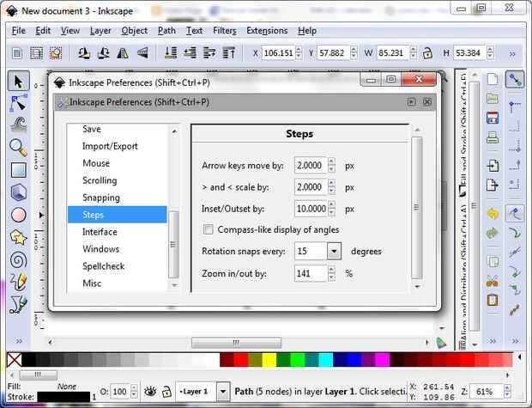Enable Compass-like display of angles
Viewport: 532px width, 408px height.
pyautogui.click(x=209, y=229)
